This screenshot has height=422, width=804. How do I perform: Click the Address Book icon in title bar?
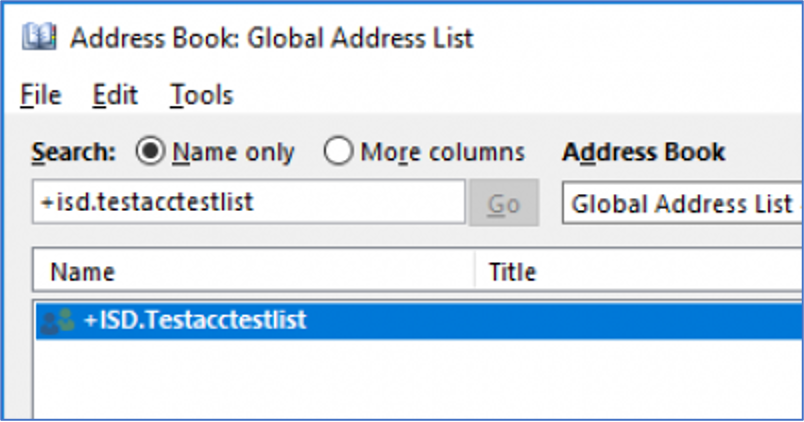[39, 38]
